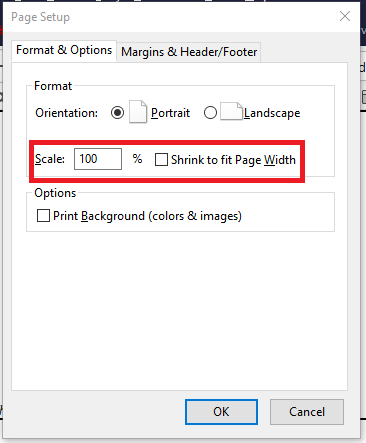The width and height of the screenshot is (366, 443).
Task: Enable Print Background colors & images
Action: click(43, 216)
